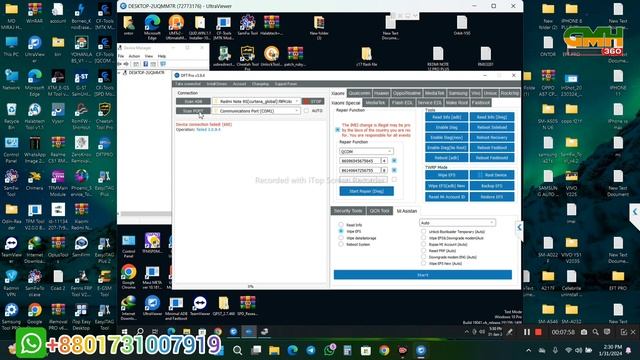Screen dimensions: 640x360
Task: Click the first IMEI input field
Action: pos(360,161)
